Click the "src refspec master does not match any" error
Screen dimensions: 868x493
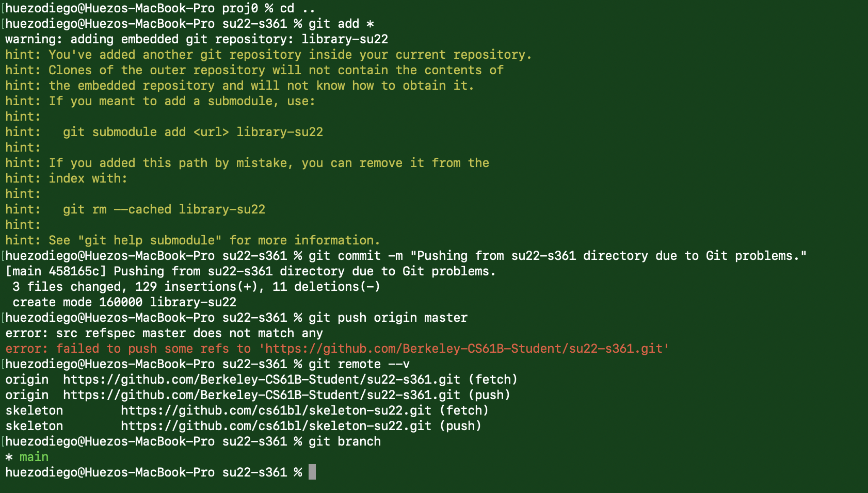pos(164,333)
